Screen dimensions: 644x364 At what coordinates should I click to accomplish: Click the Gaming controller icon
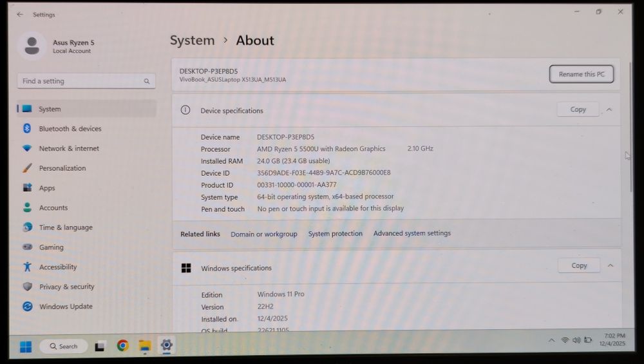point(28,247)
